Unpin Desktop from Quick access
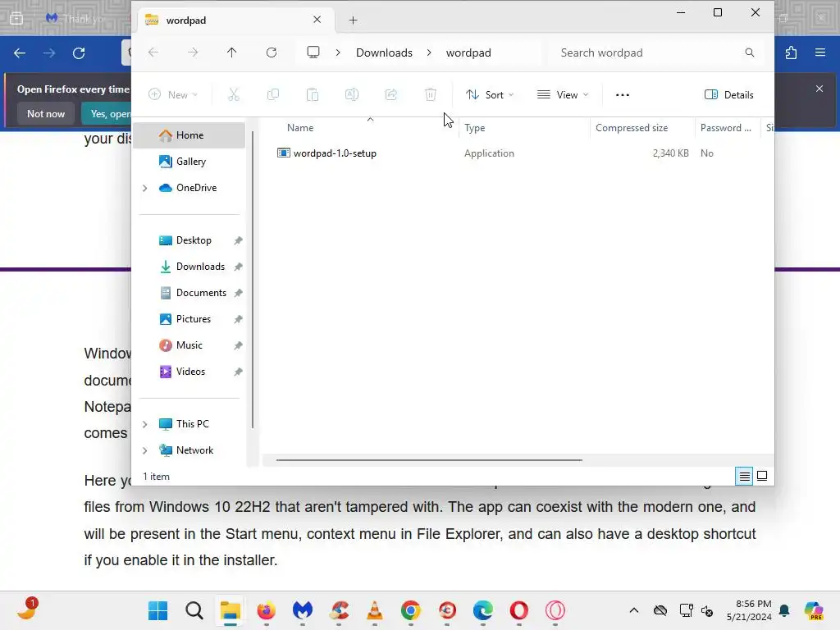The image size is (840, 630). click(239, 240)
